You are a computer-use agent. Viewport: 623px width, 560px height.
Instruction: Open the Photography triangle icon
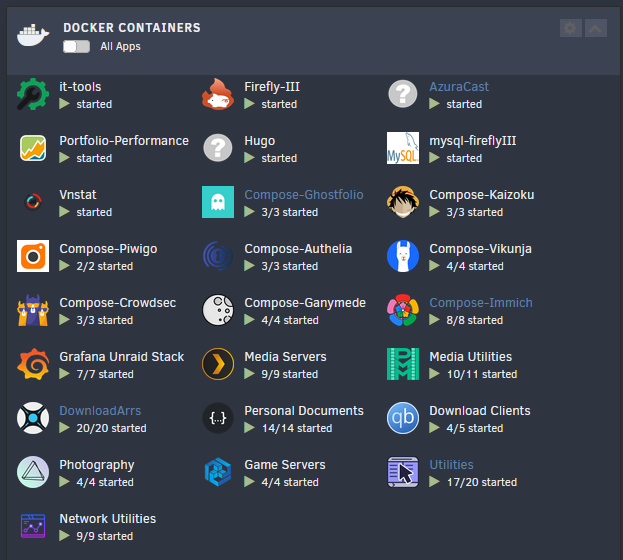pos(33,472)
